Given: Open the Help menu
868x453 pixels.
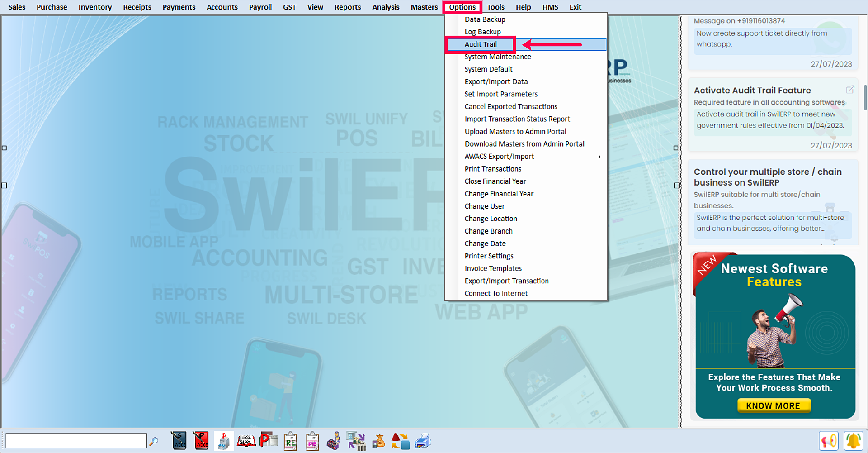Looking at the screenshot, I should coord(524,7).
